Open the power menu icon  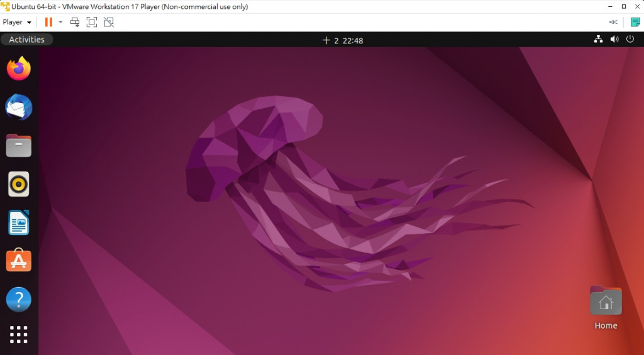pyautogui.click(x=630, y=40)
